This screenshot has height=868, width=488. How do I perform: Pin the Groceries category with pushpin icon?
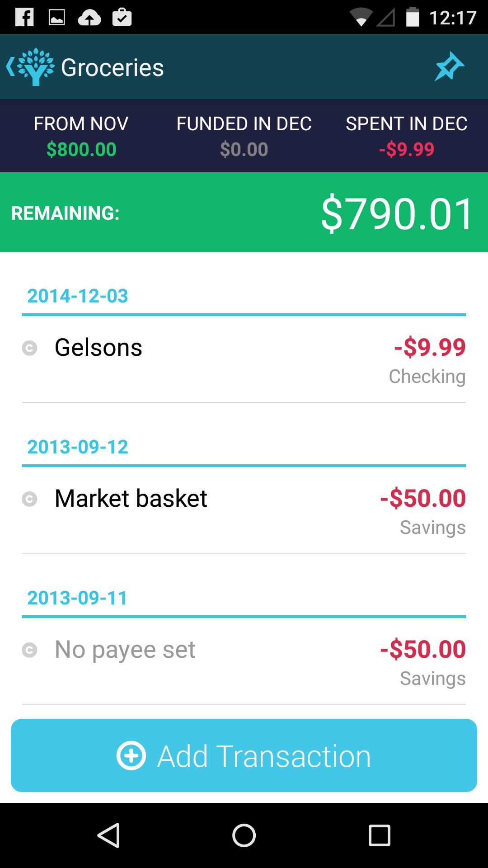(449, 67)
